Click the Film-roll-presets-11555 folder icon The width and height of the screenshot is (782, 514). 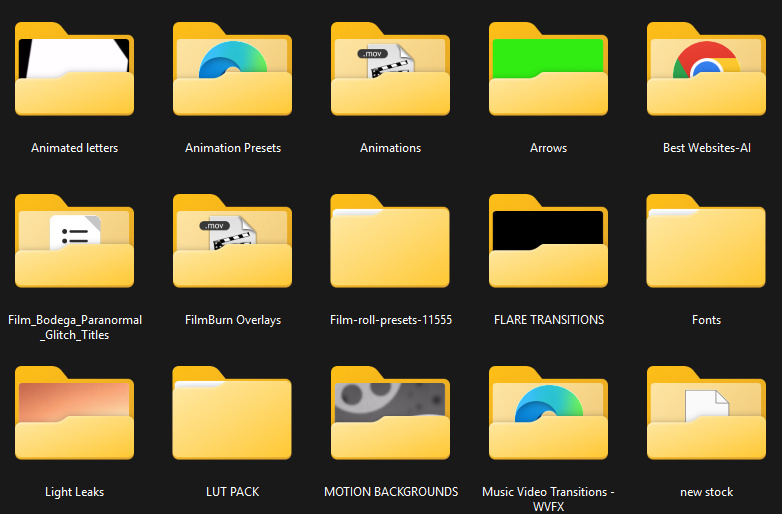[391, 241]
